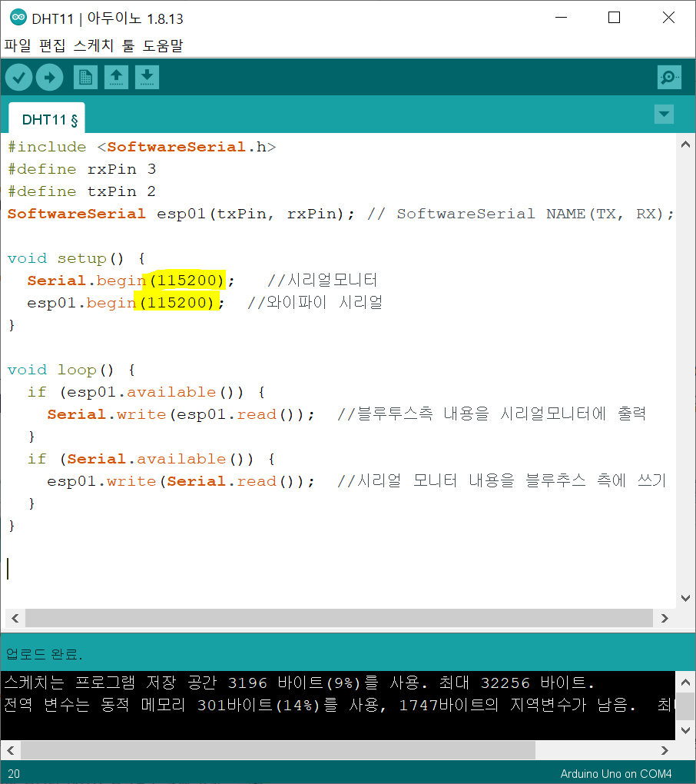This screenshot has width=696, height=784.
Task: Click console line about 3196 바이트 usage
Action: pos(300,683)
